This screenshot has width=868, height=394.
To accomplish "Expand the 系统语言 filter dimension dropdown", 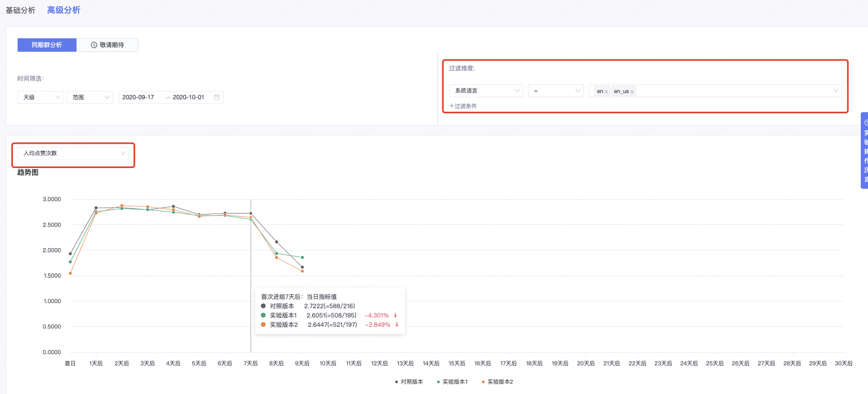I will click(486, 91).
